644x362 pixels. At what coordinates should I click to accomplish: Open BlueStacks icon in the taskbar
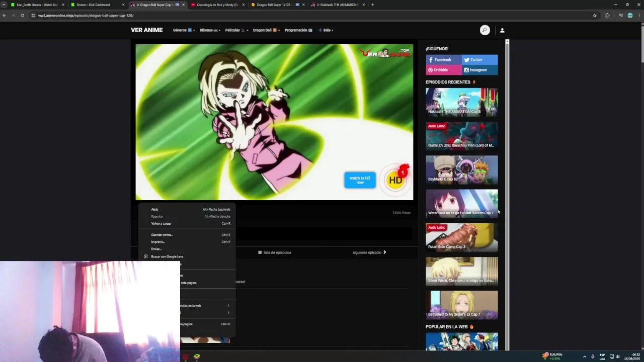coord(197,356)
